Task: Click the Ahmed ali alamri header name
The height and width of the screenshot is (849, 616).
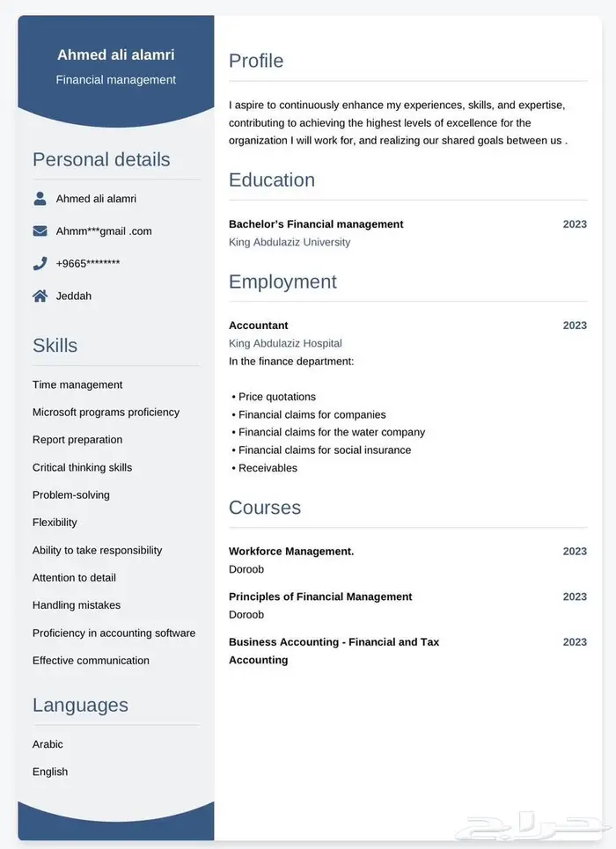Action: pyautogui.click(x=116, y=55)
